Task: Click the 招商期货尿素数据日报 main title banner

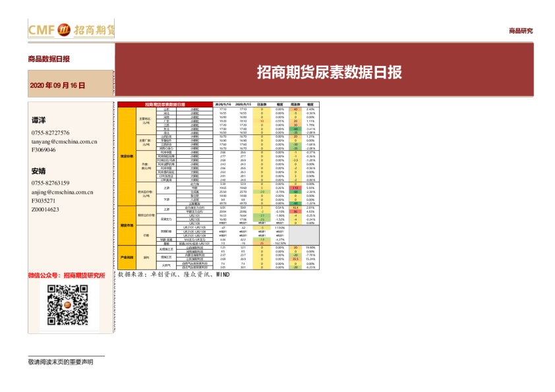Action: 329,72
